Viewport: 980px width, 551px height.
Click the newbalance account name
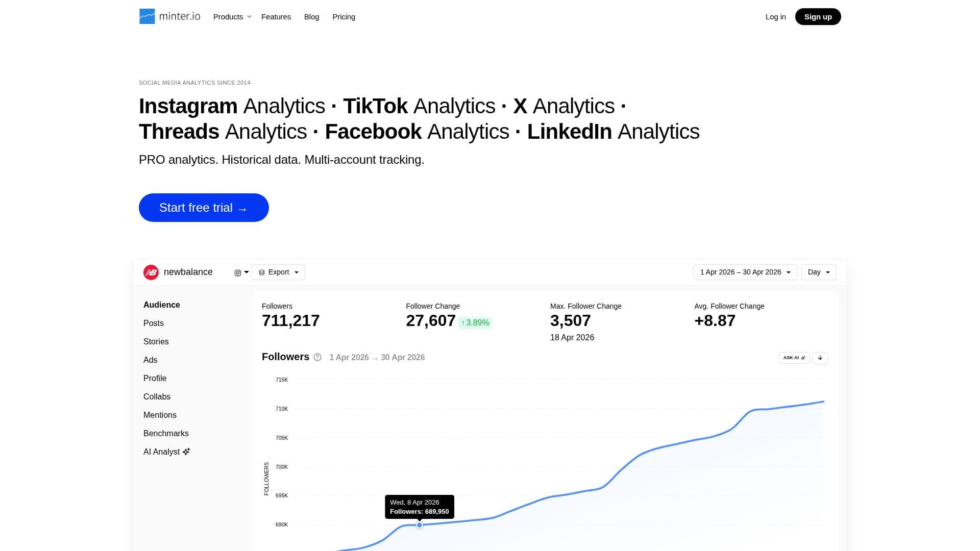click(x=188, y=272)
